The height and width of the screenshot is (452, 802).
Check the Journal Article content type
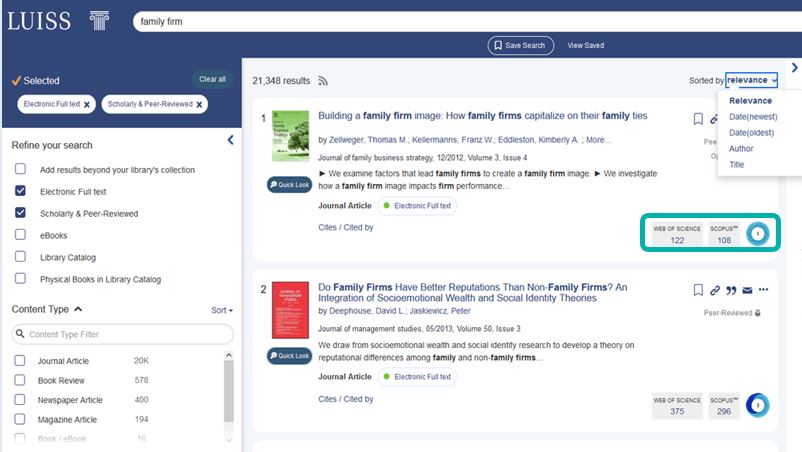20,359
